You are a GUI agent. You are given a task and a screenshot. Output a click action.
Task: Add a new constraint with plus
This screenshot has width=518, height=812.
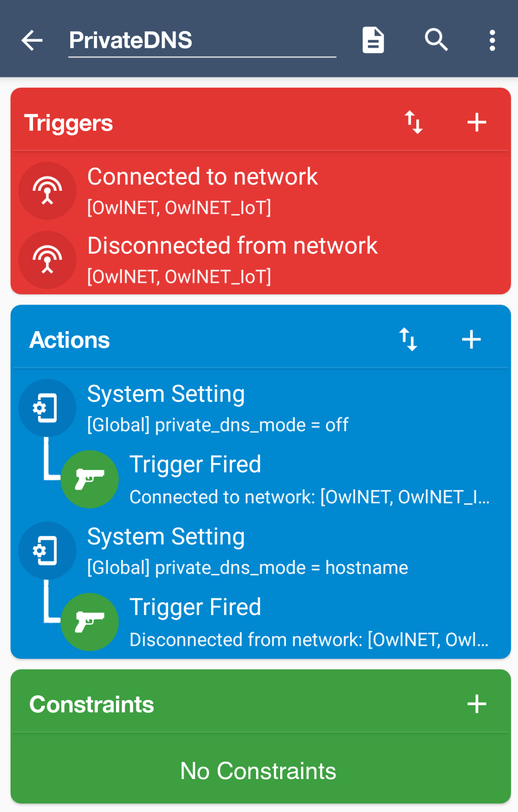point(477,704)
